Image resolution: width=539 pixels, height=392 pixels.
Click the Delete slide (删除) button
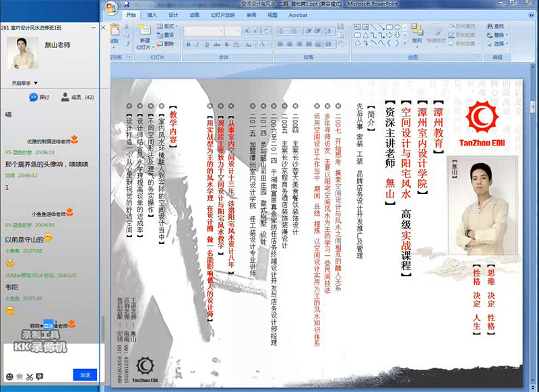166,44
